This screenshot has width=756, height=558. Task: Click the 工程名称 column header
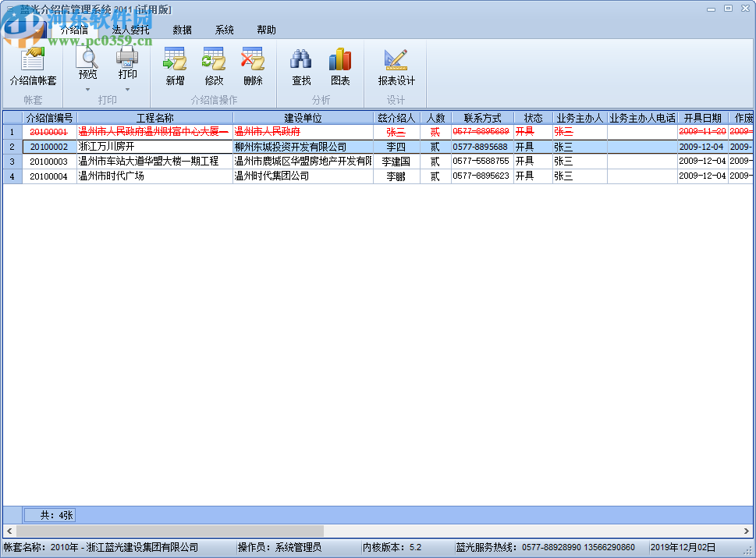point(154,118)
